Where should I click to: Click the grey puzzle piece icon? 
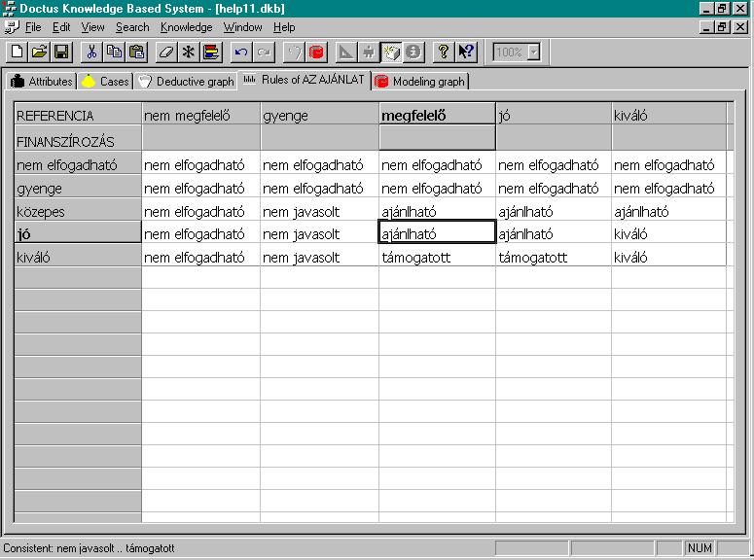369,52
